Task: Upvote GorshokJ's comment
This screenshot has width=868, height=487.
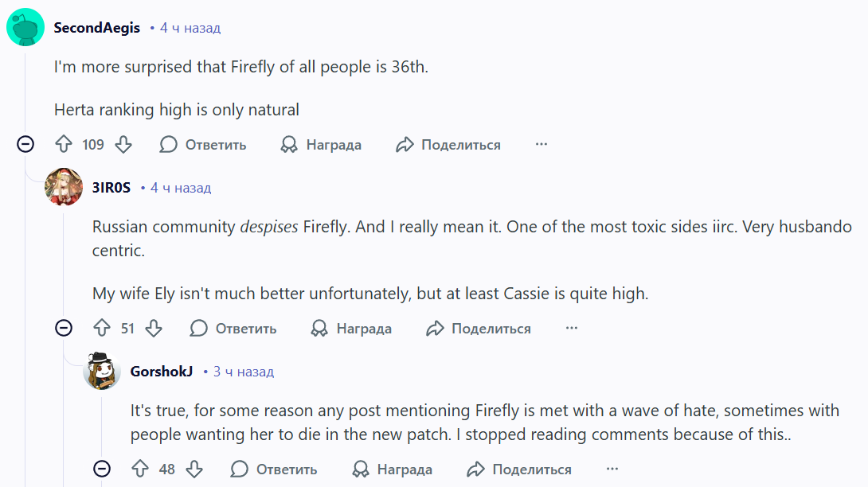Action: click(x=140, y=469)
